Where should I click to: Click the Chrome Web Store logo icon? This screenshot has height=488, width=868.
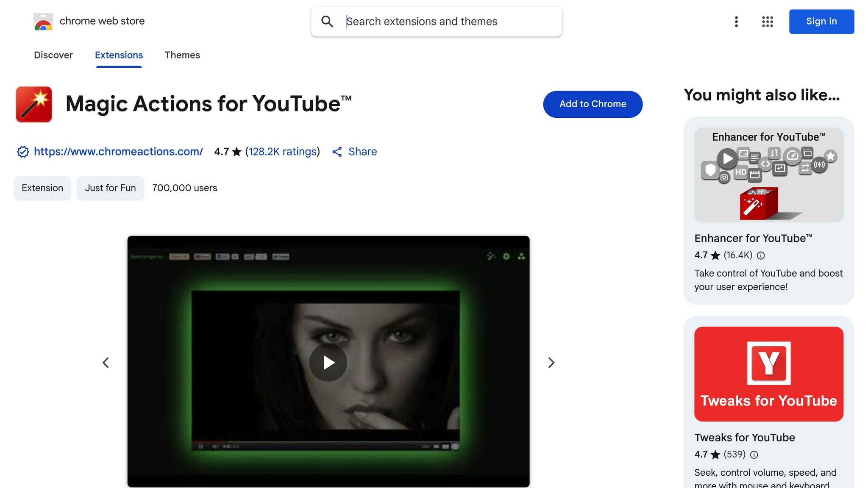click(x=43, y=22)
